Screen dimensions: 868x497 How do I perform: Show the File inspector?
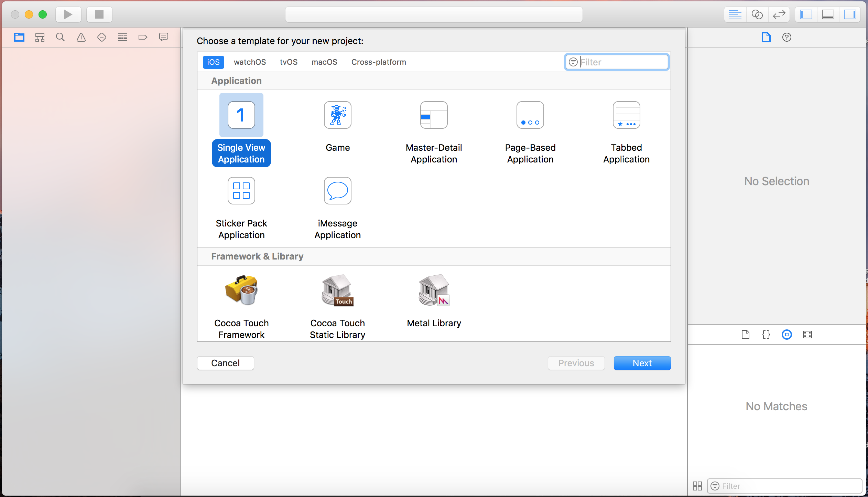click(x=766, y=37)
